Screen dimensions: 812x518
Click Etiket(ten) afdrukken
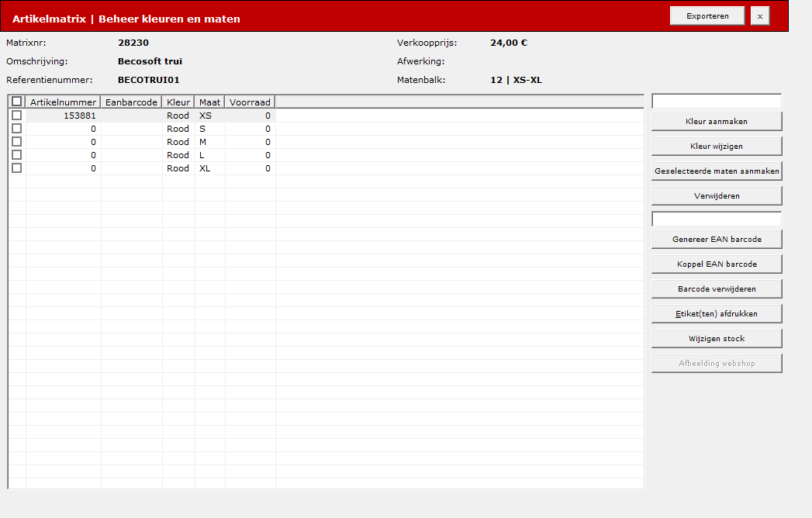pos(717,314)
